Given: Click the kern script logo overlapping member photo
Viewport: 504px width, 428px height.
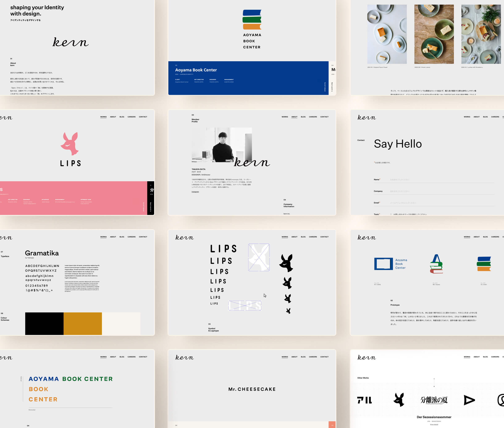Looking at the screenshot, I should [252, 162].
